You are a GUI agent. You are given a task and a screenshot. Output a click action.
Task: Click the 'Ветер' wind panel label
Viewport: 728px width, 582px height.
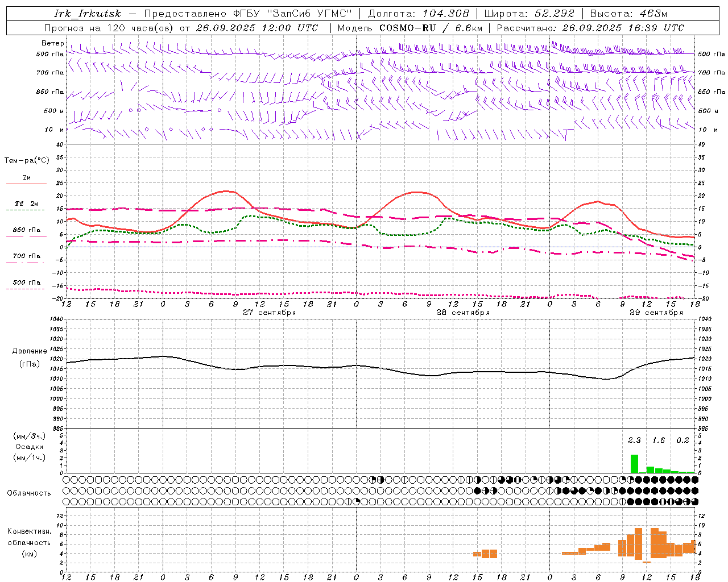pyautogui.click(x=53, y=43)
